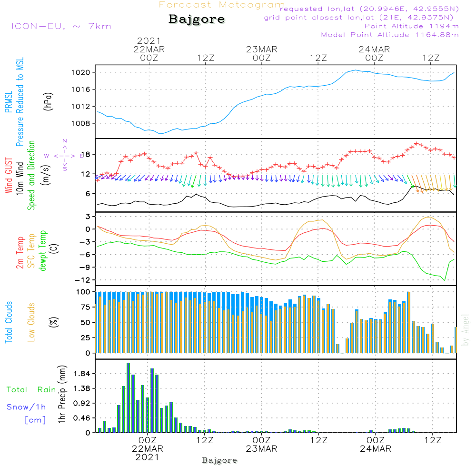Click the orange 'SFC Temp' legend label
The width and height of the screenshot is (476, 476).
[31, 251]
